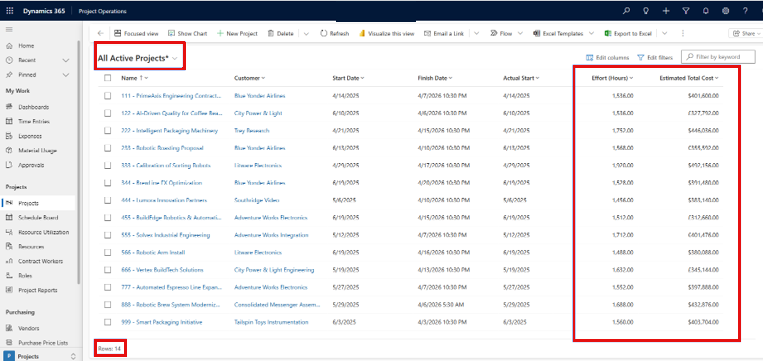This screenshot has height=361, width=763.
Task: Open the All Active Projects view selector
Action: (138, 58)
